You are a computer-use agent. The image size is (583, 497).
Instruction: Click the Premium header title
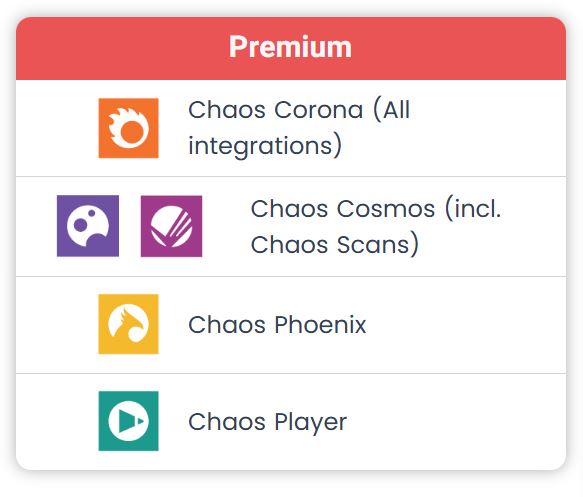click(x=290, y=47)
